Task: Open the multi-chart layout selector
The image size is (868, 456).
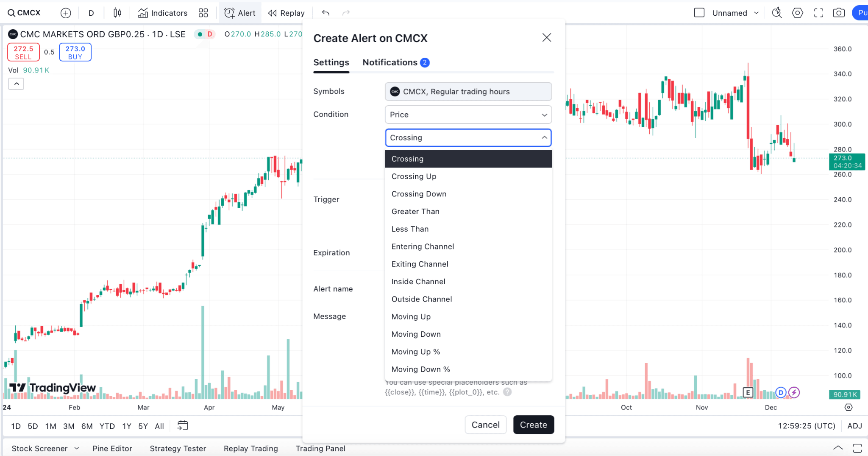Action: (203, 12)
